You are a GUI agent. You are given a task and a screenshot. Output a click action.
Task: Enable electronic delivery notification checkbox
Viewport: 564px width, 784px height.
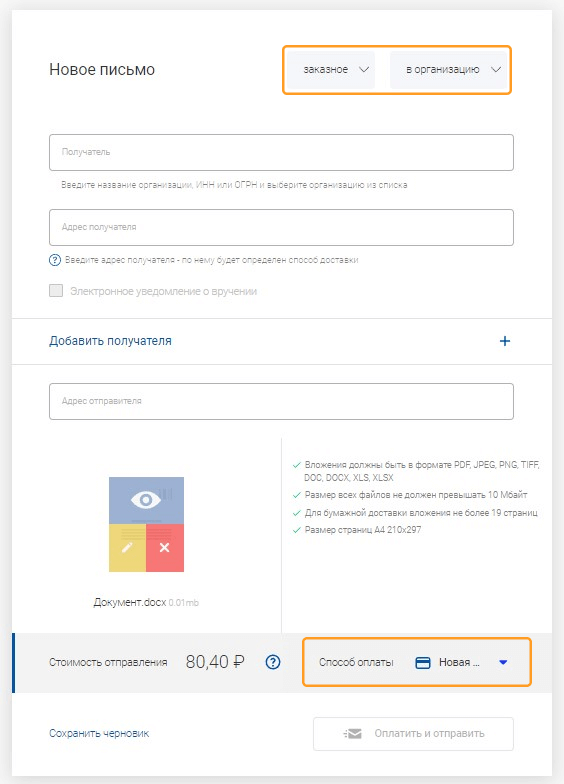pos(56,290)
